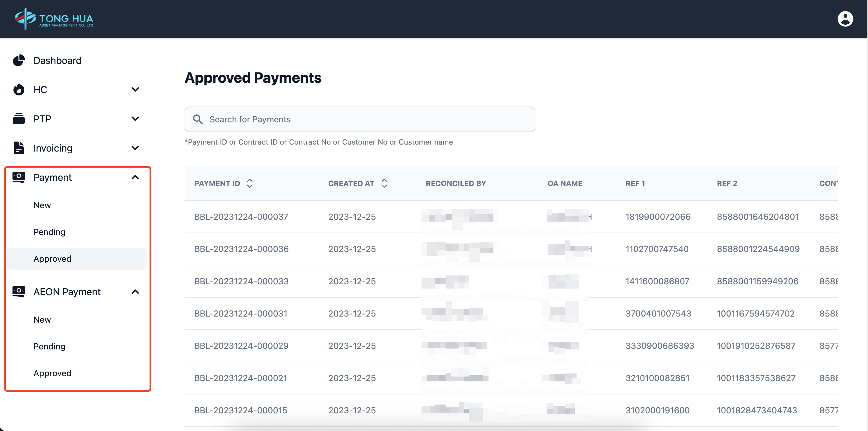Click the AEON Payment cash icon
Image resolution: width=868 pixels, height=431 pixels.
coord(19,292)
